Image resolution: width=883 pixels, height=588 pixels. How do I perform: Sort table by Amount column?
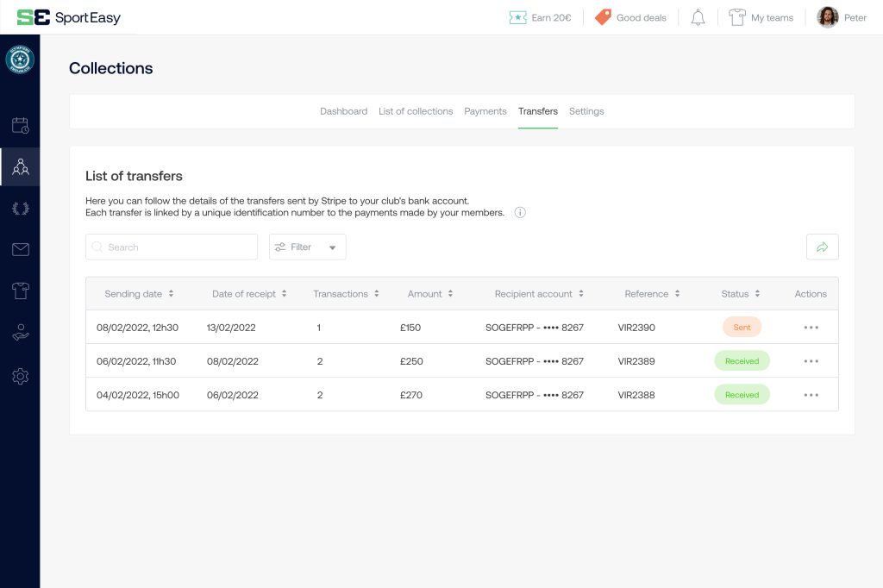[x=430, y=294]
